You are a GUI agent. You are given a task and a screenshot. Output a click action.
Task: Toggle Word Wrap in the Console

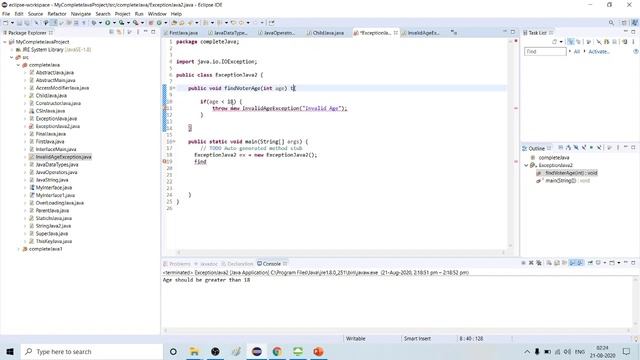click(x=564, y=263)
